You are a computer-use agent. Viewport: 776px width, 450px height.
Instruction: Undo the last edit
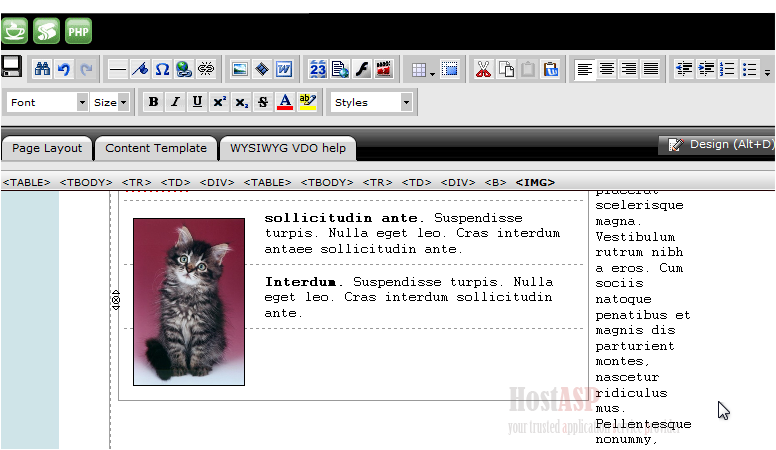64,69
